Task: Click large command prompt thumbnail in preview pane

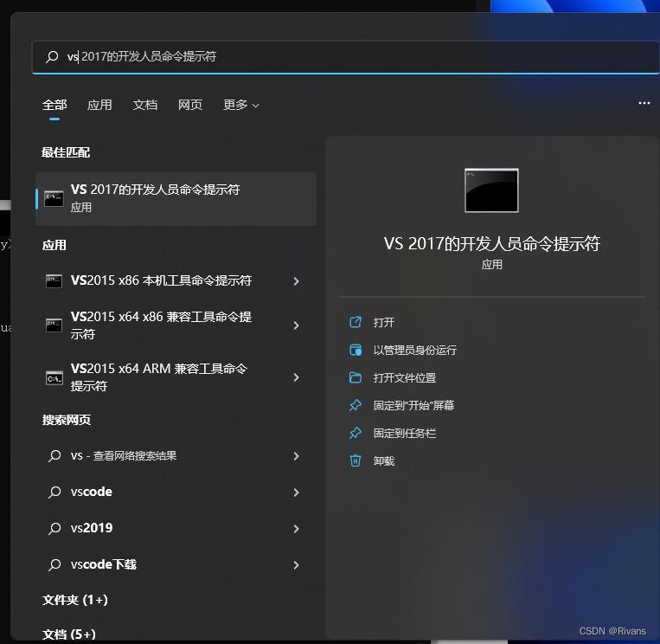Action: [x=491, y=190]
